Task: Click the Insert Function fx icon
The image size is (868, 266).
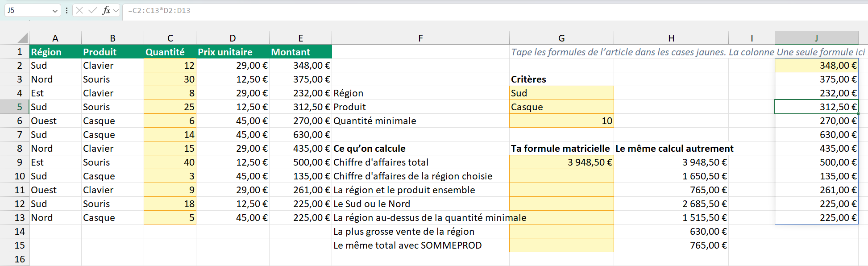Action: pyautogui.click(x=106, y=10)
